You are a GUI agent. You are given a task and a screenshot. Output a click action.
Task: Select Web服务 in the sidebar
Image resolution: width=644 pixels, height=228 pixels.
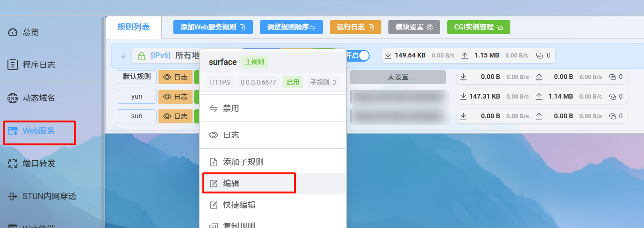click(31, 131)
